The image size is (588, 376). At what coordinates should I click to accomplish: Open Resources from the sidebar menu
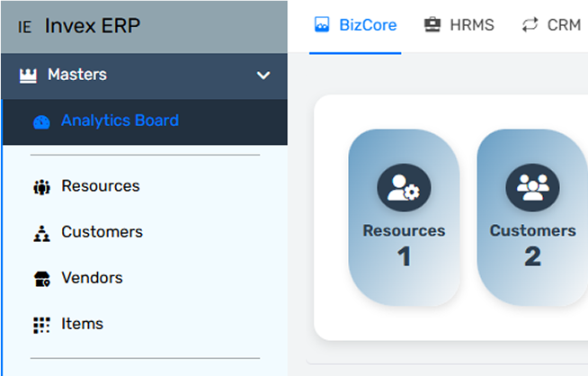tap(100, 186)
